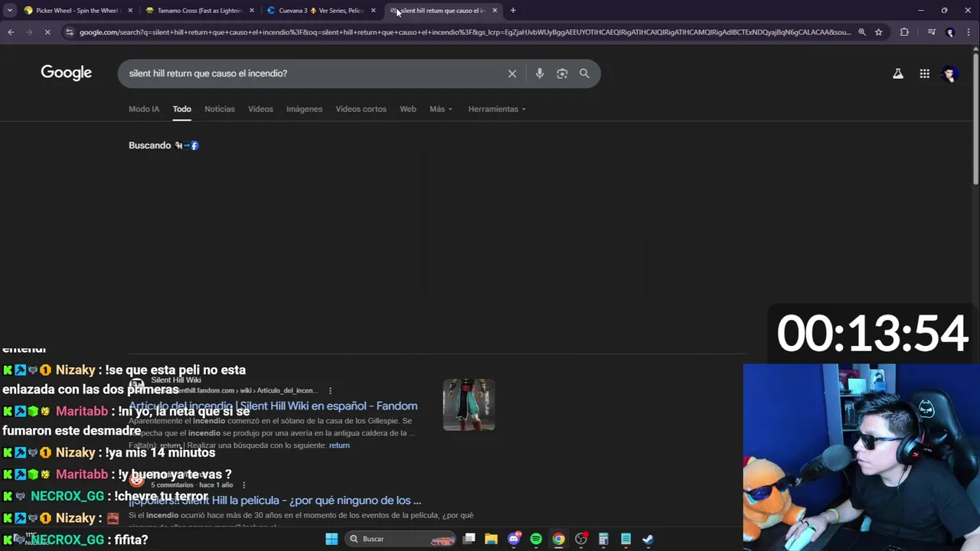Open the Chrome extensions menu
Image resolution: width=980 pixels, height=551 pixels.
tap(904, 32)
